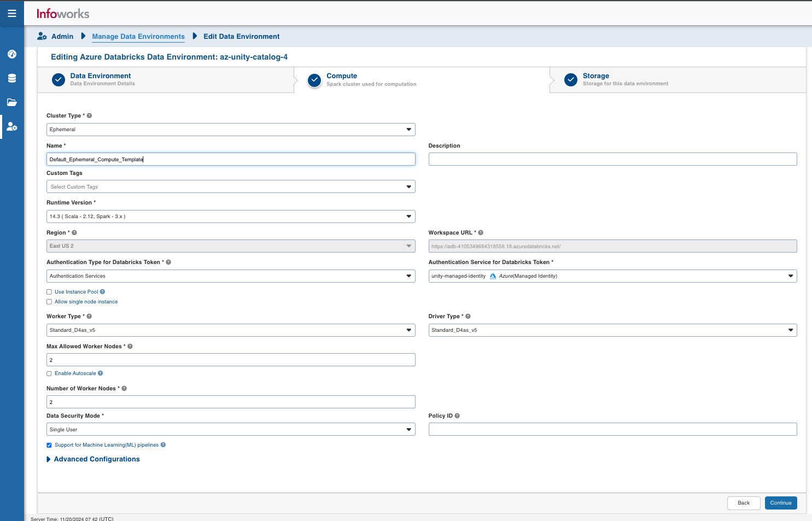
Task: Click the Server Time status text
Action: (72, 519)
